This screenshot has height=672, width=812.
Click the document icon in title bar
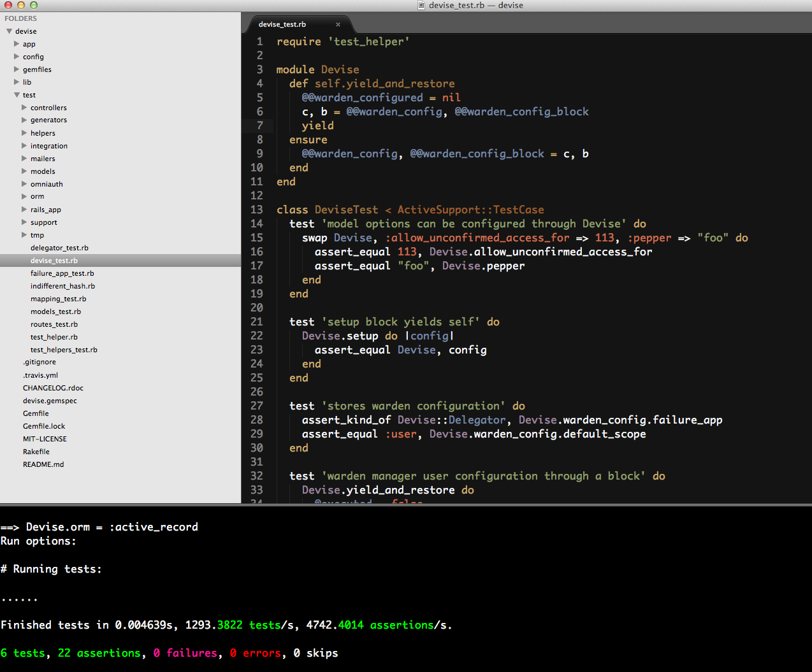(421, 5)
